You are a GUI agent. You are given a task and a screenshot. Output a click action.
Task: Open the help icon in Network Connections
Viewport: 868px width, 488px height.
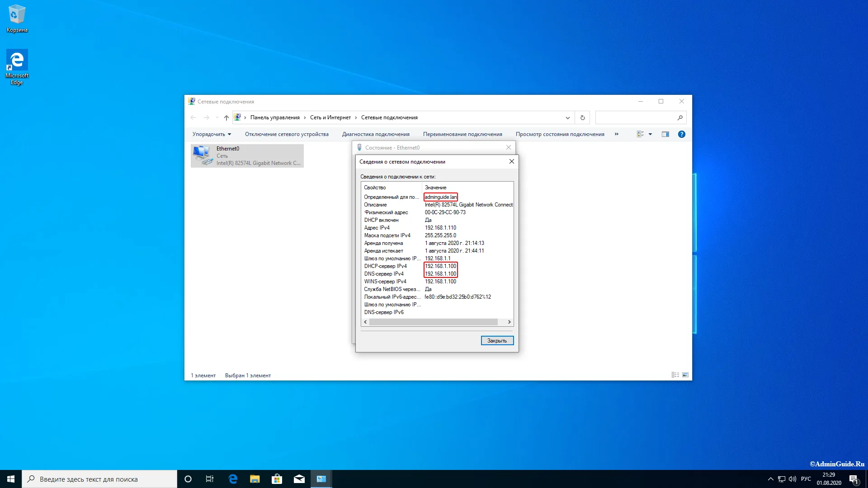[681, 134]
